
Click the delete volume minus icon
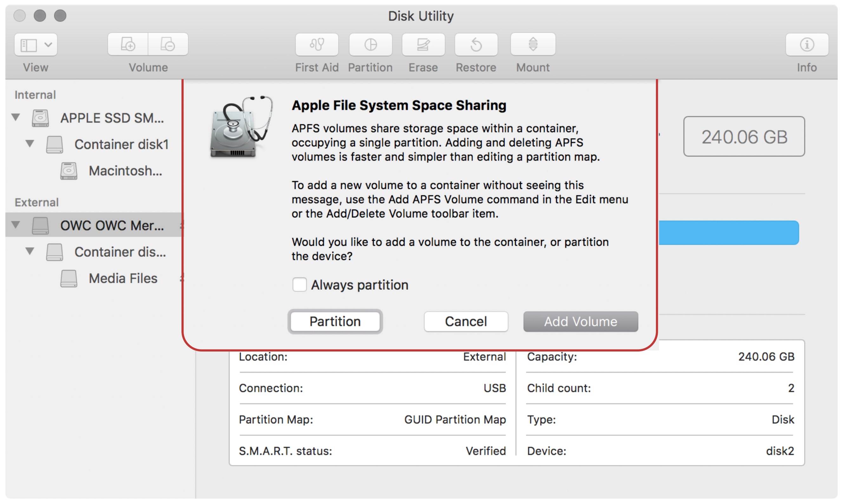click(168, 44)
